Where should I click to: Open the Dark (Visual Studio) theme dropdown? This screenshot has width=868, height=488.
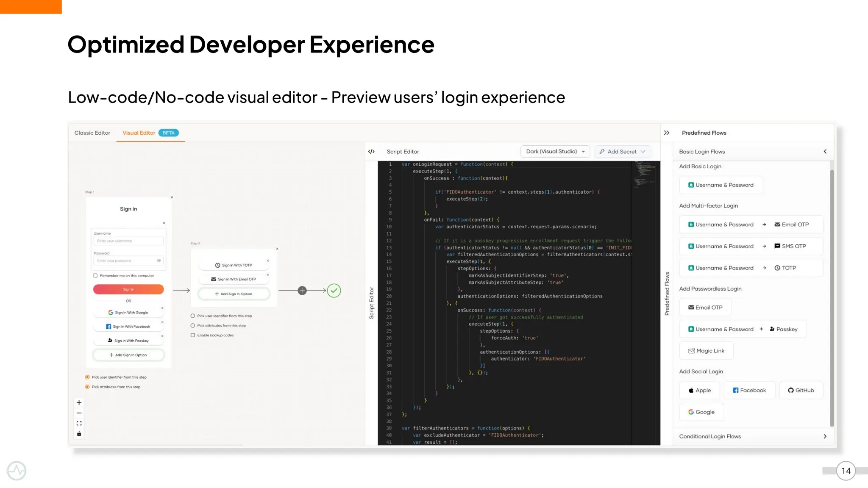coord(555,152)
